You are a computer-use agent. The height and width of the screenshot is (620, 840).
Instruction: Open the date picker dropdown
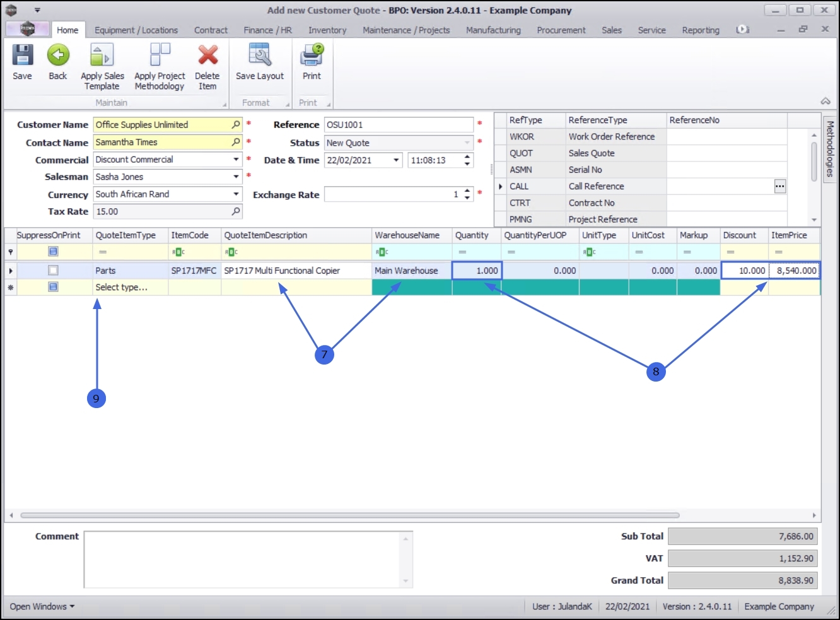[x=396, y=160]
